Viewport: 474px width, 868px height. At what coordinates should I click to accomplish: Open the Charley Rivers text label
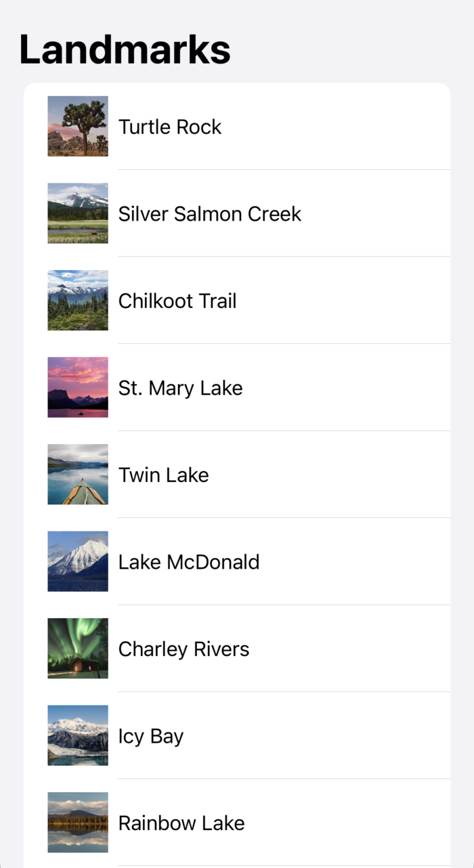[x=184, y=649]
